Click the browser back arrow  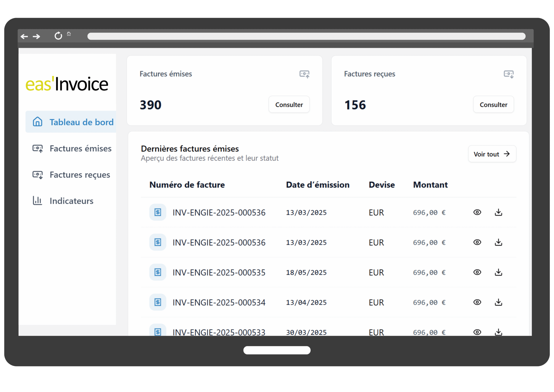pyautogui.click(x=24, y=36)
